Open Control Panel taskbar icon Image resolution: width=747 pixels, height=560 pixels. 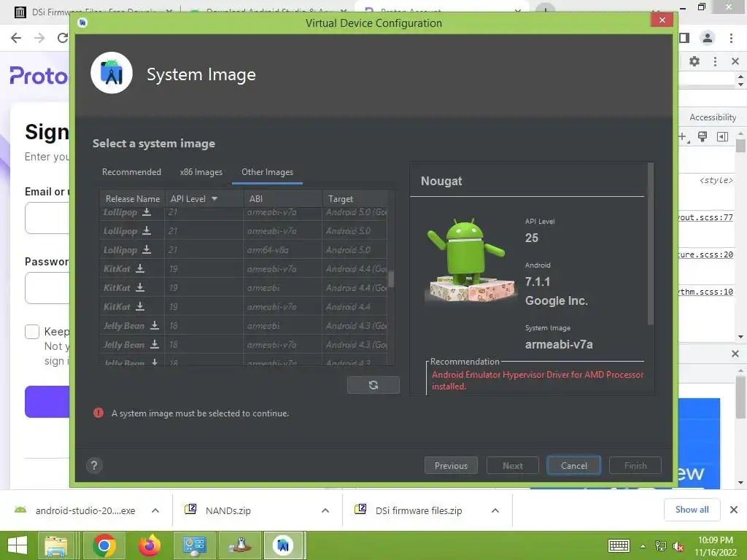(x=194, y=545)
